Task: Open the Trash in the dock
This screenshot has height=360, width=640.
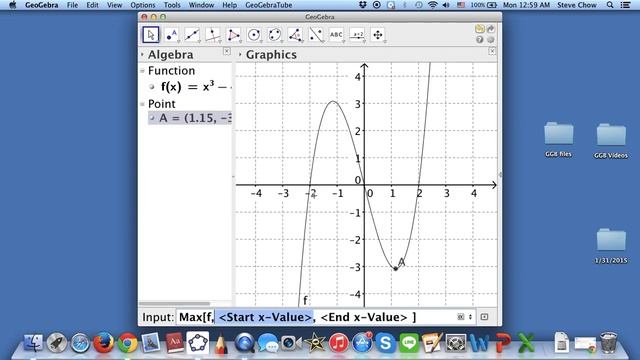Action: point(609,342)
